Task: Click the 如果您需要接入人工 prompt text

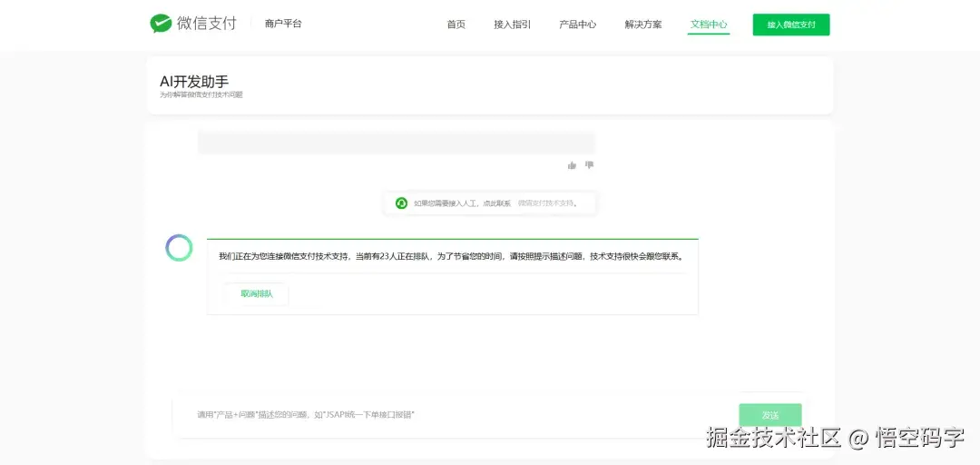Action: (x=463, y=203)
